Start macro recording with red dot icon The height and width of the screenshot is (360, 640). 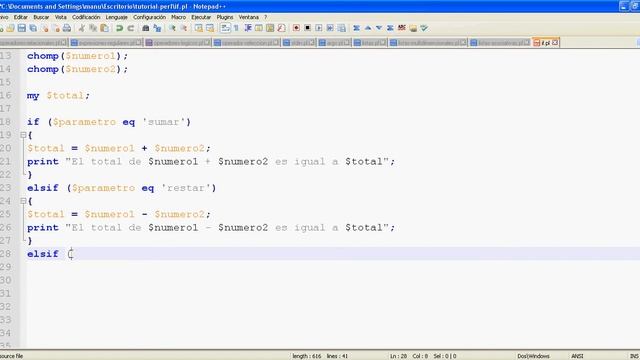[296, 28]
